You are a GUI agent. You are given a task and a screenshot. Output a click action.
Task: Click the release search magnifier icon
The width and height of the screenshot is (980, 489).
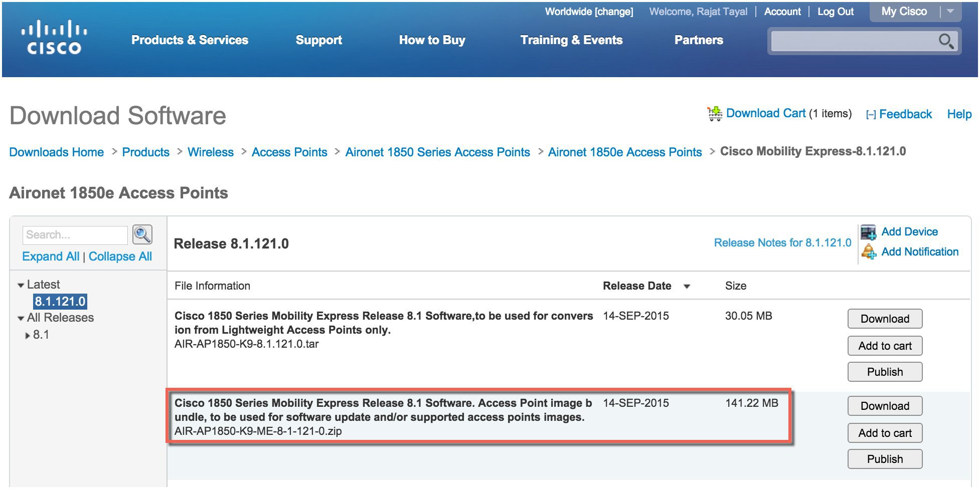pos(142,234)
